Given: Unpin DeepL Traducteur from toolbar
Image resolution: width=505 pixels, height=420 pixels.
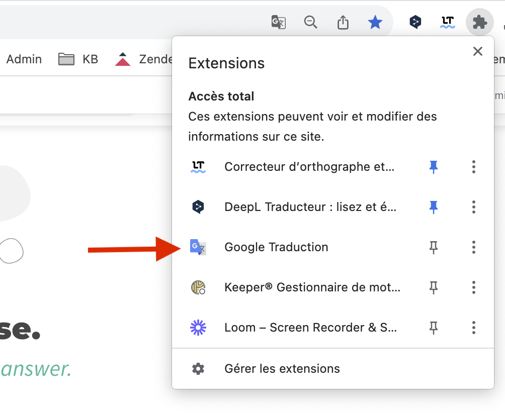Looking at the screenshot, I should click(433, 207).
